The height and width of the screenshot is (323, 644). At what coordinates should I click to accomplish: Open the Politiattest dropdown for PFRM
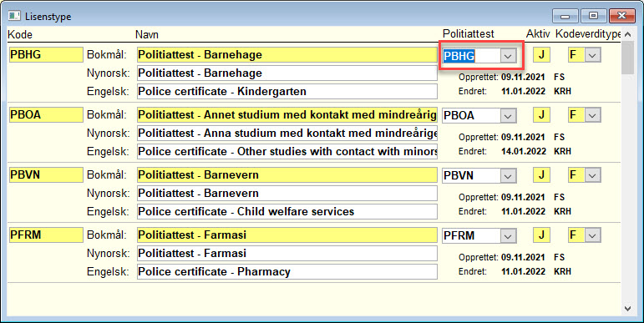pyautogui.click(x=508, y=236)
